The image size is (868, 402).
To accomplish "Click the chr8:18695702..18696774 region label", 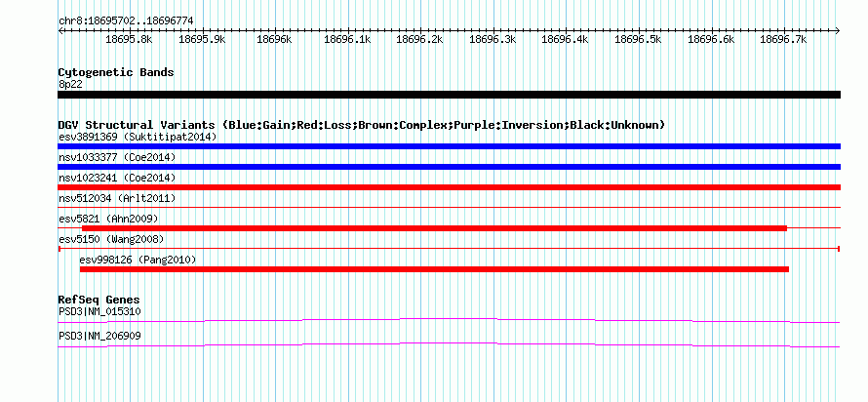I will coord(126,21).
